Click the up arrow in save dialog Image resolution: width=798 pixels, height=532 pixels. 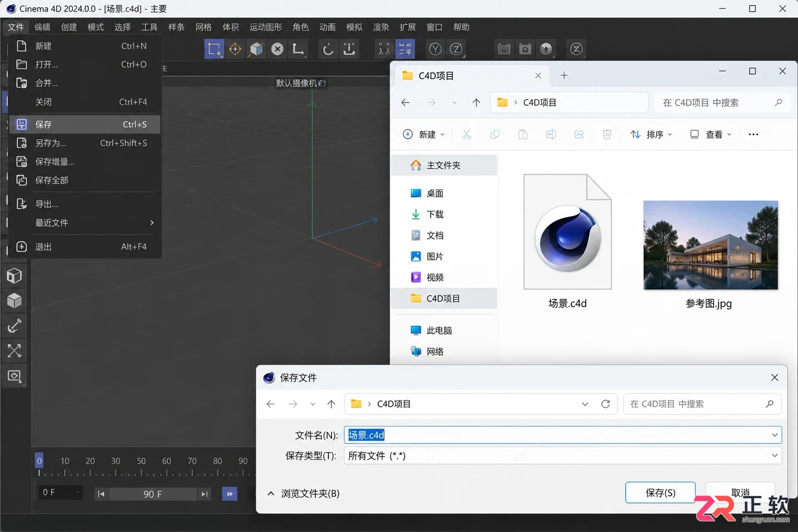click(331, 404)
